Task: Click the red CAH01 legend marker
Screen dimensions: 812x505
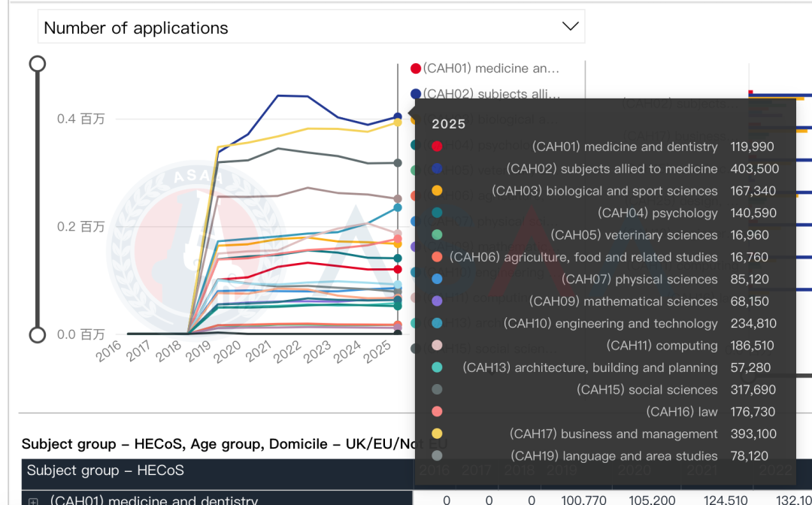Action: click(415, 69)
